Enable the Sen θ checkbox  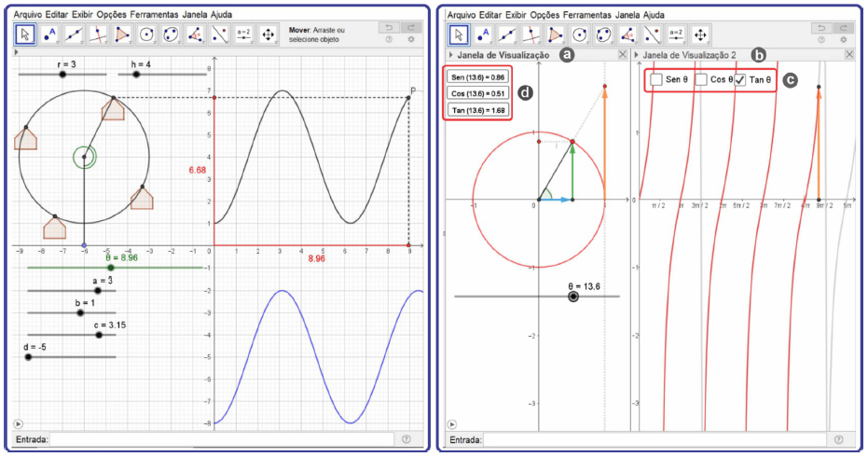[656, 80]
